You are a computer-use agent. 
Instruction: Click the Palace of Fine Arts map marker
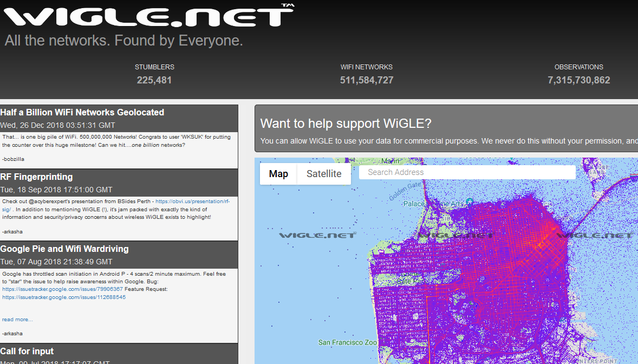pyautogui.click(x=470, y=201)
